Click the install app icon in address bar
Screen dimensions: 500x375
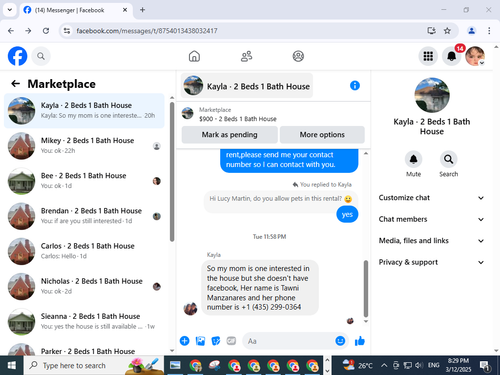coord(431,31)
